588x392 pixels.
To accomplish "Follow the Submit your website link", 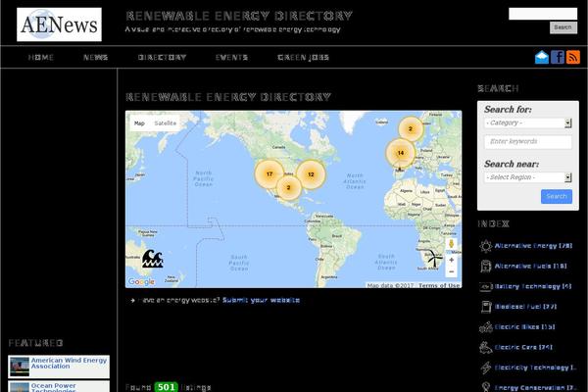I will pyautogui.click(x=261, y=300).
